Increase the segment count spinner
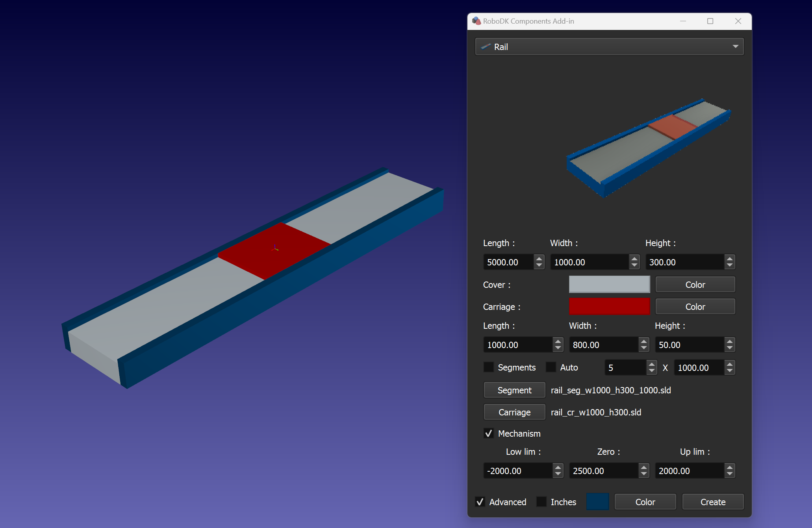The height and width of the screenshot is (528, 812). (x=652, y=364)
